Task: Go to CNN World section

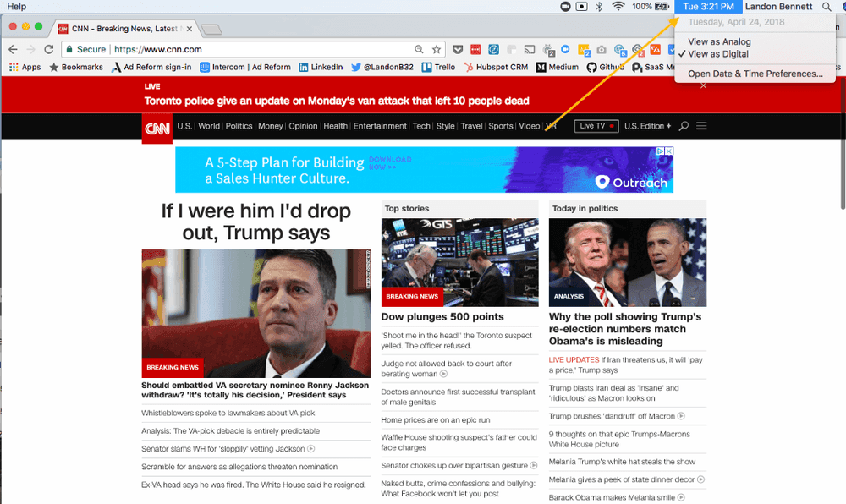Action: pos(209,126)
